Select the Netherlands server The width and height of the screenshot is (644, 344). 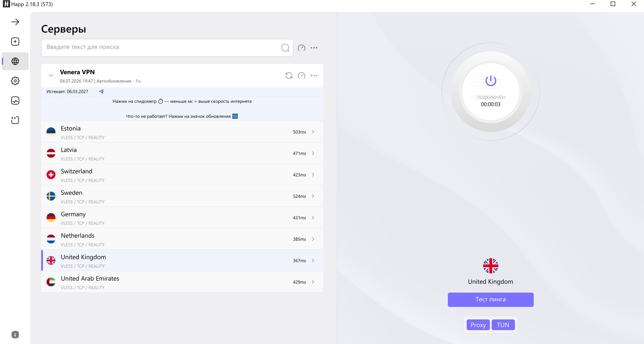coord(182,239)
